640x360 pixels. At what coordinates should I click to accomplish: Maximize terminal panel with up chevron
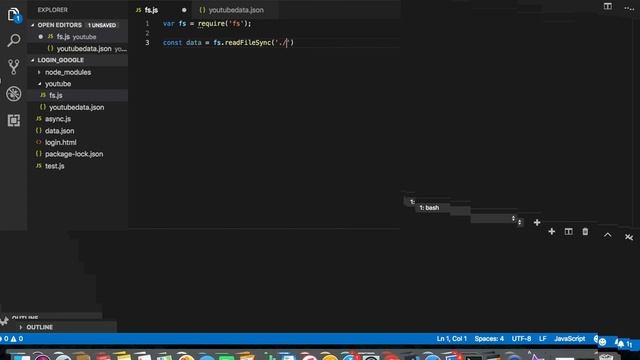pos(607,235)
